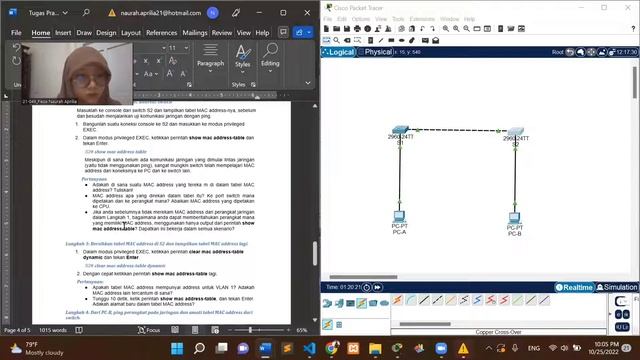Click the Zoom Out magnifier in Packet Tracer
Screen dimensions: 640x360
point(467,29)
